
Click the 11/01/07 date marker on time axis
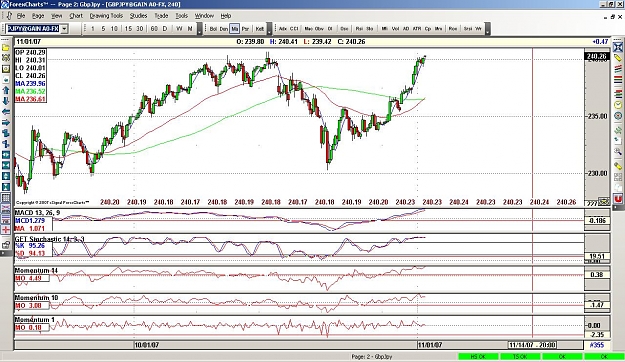pyautogui.click(x=430, y=345)
